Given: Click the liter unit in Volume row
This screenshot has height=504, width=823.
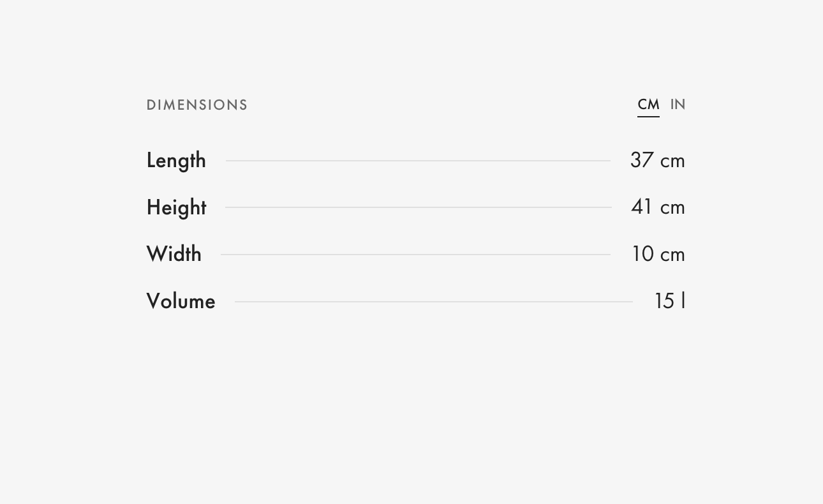Looking at the screenshot, I should [683, 301].
